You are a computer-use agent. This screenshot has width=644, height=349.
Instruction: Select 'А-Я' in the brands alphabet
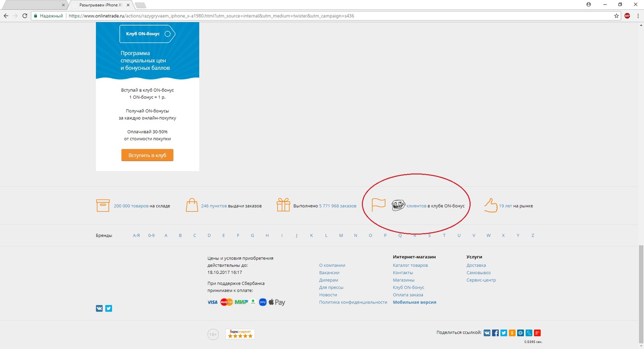(x=136, y=235)
